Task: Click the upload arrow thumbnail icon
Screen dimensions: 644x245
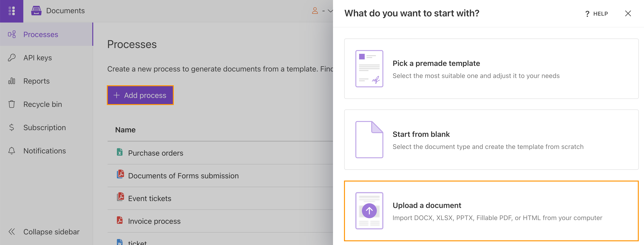Action: (369, 211)
